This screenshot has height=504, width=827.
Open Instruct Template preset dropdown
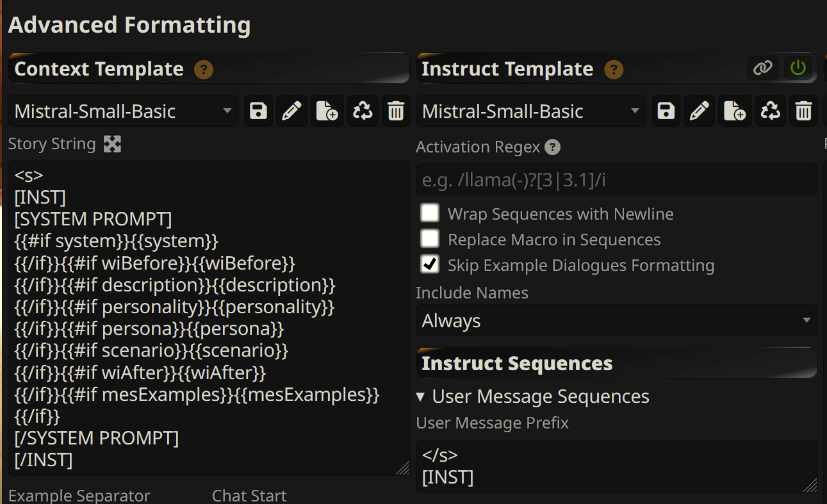pyautogui.click(x=531, y=111)
